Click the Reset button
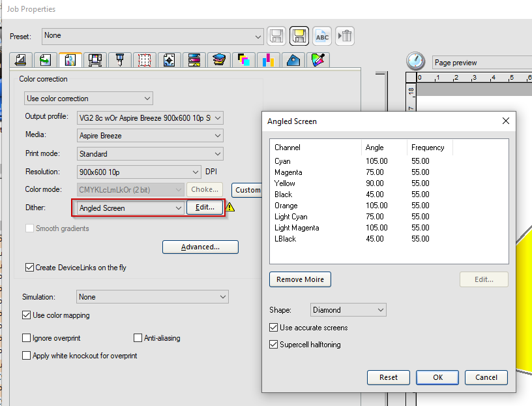Image resolution: width=532 pixels, height=406 pixels. pos(388,377)
